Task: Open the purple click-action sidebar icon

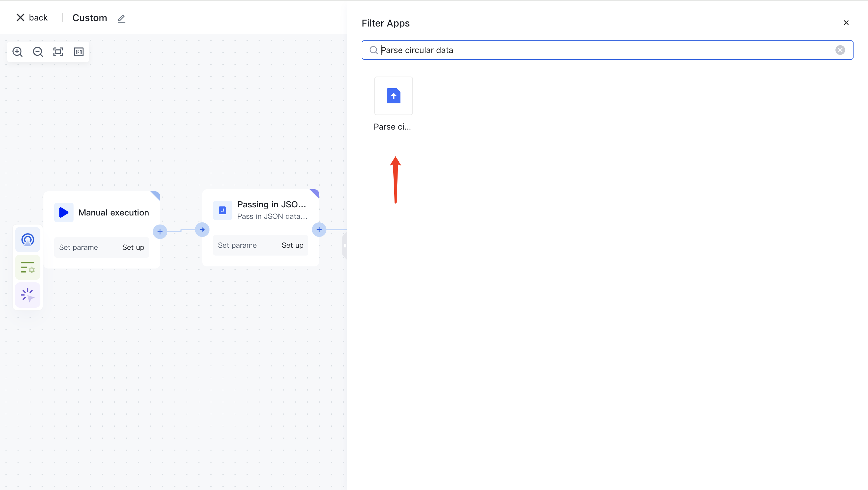Action: point(28,295)
